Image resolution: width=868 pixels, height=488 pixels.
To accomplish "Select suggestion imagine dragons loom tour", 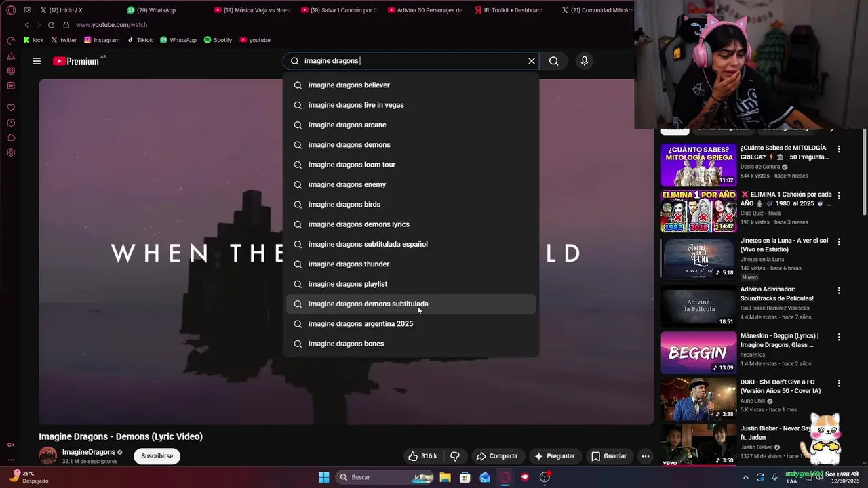I will click(x=411, y=165).
